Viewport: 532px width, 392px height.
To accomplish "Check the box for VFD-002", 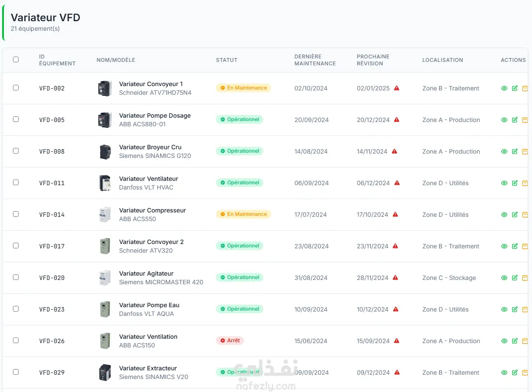I will [16, 88].
